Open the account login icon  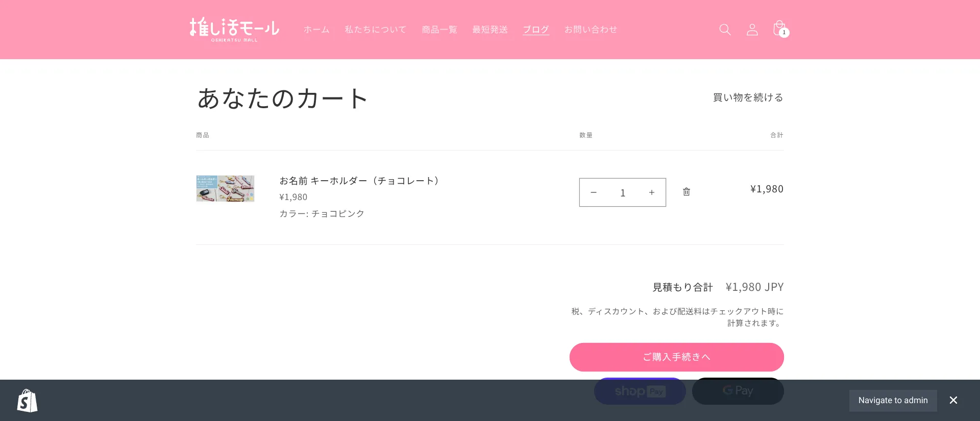752,30
